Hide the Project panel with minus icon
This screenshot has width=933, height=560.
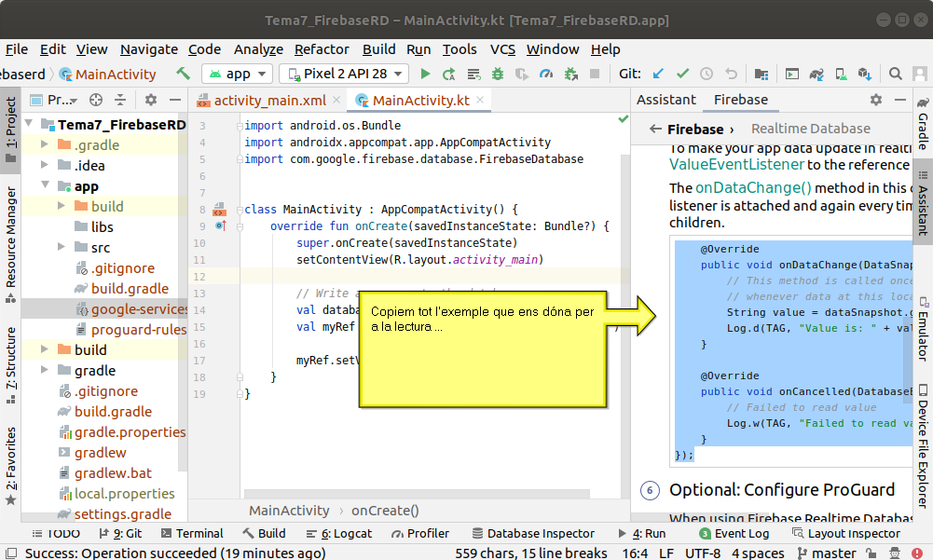pos(175,100)
